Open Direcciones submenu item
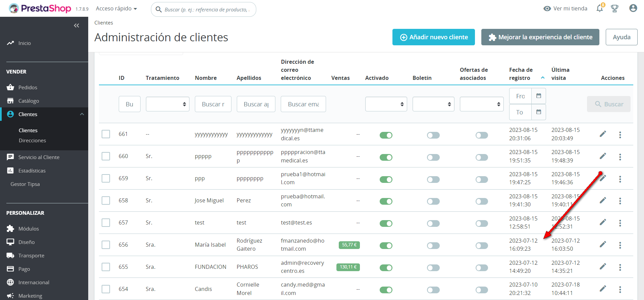Screen dimensions: 644x300 pos(32,140)
